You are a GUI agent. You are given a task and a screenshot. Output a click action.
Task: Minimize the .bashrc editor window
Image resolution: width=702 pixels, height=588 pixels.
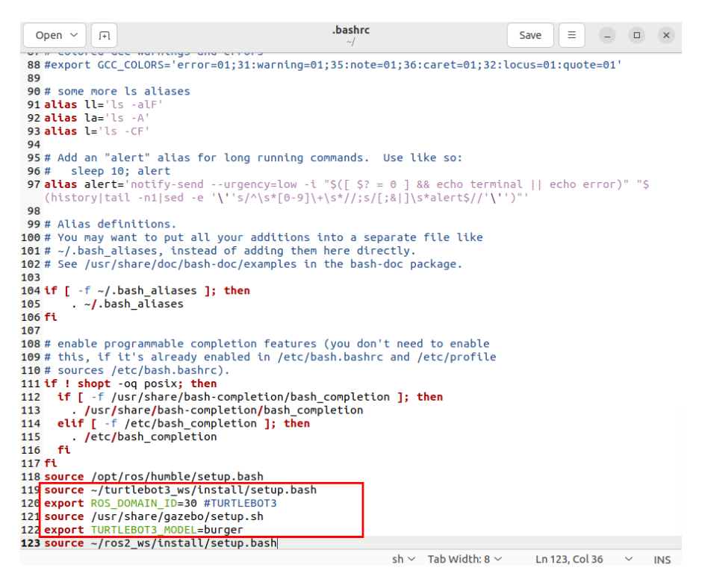point(608,35)
